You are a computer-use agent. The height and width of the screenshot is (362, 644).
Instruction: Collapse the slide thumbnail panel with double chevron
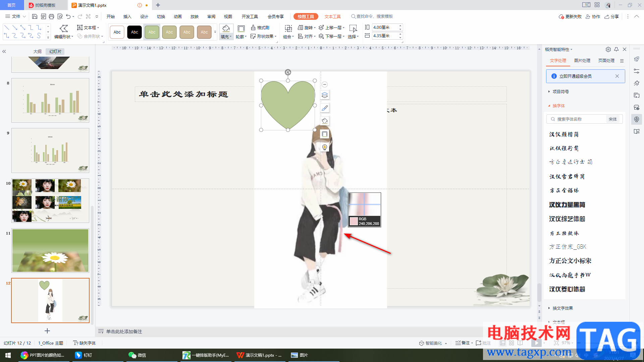tap(4, 52)
